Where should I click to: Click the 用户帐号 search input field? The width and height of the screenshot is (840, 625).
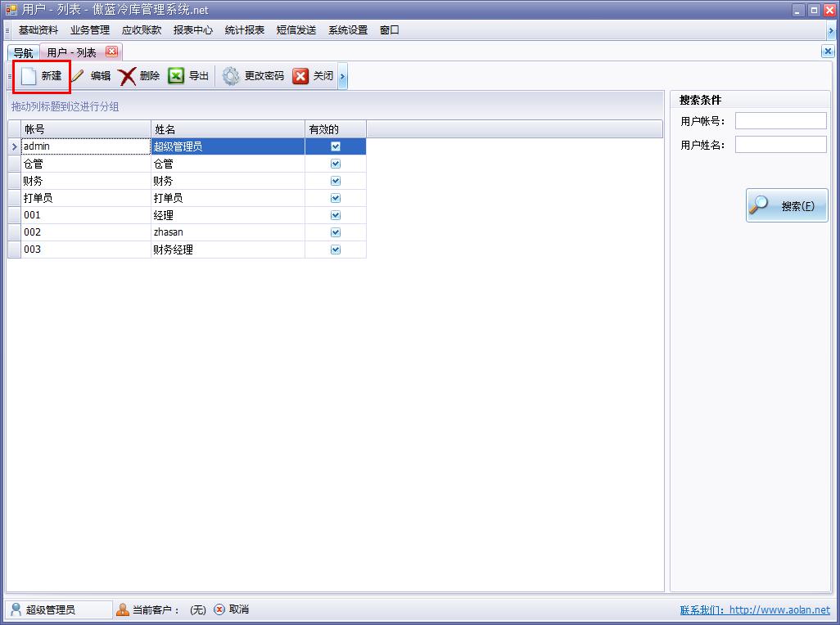pyautogui.click(x=780, y=121)
